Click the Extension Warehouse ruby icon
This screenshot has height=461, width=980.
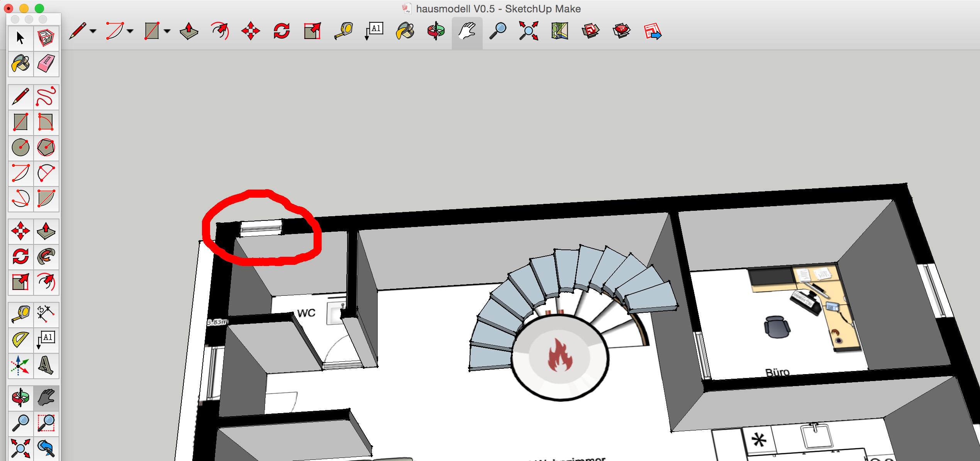click(621, 31)
